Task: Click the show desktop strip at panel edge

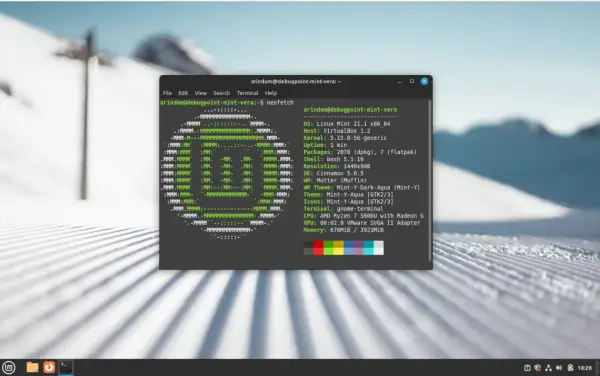Action: pos(597,368)
